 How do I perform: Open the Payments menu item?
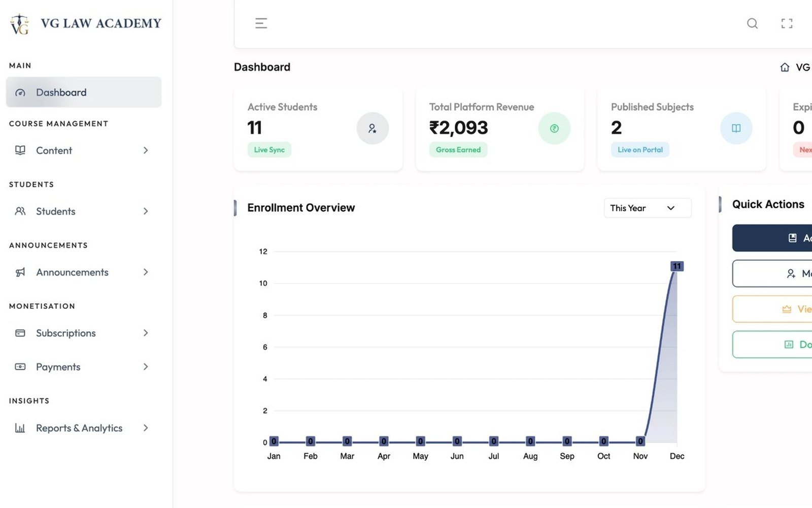click(x=84, y=367)
